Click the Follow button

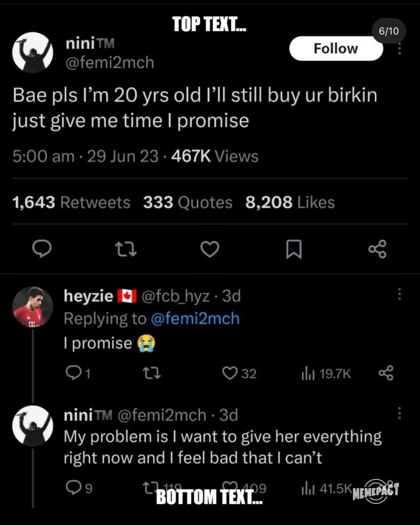point(335,49)
